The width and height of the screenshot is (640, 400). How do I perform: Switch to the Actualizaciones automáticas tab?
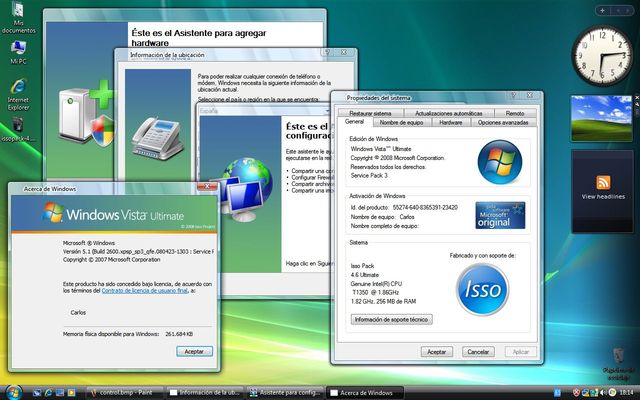(449, 113)
